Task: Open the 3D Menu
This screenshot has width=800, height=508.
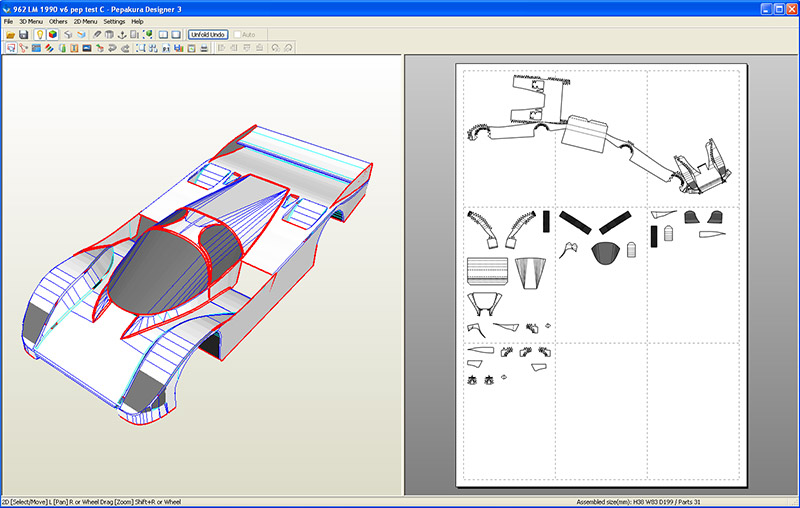Action: [x=30, y=21]
